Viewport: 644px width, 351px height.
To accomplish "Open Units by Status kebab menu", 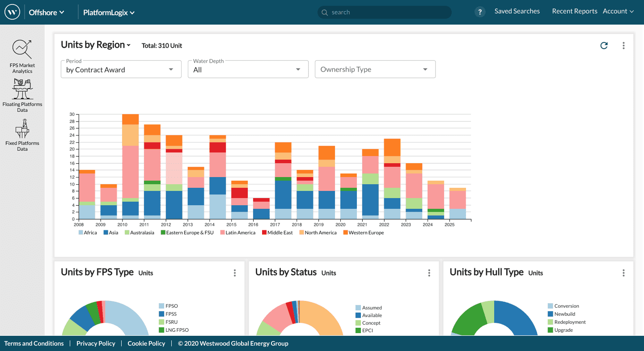I will coord(429,273).
